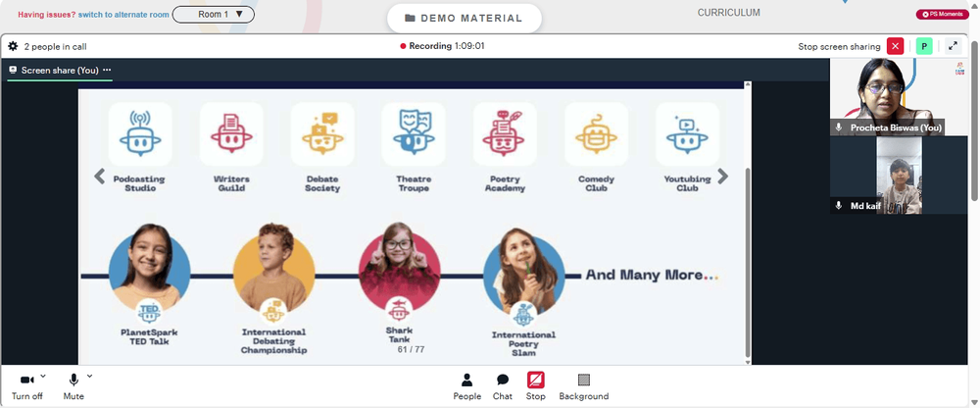Open the People panel
Screen dimensions: 980x408
pyautogui.click(x=466, y=386)
